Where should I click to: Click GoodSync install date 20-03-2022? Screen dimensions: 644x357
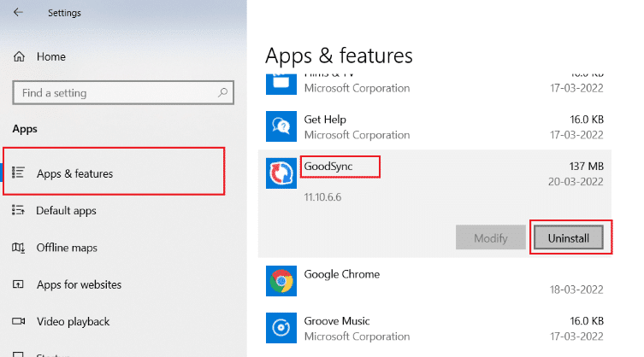576,181
